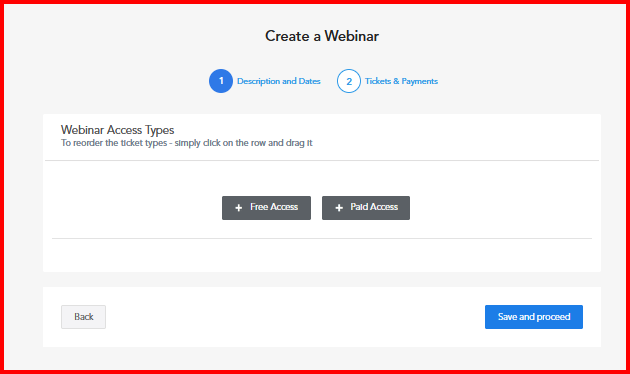Click the word Payments in step 2 label
This screenshot has width=630, height=374.
pos(419,81)
